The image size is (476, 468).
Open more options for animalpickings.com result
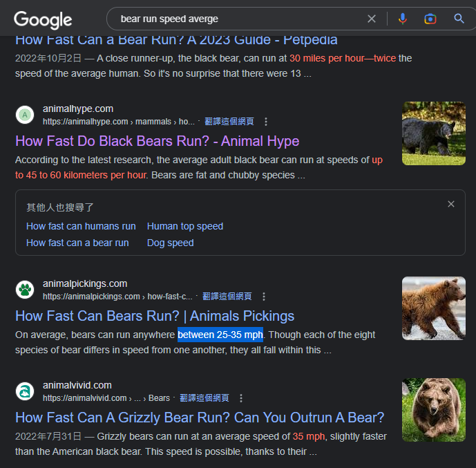tap(264, 297)
